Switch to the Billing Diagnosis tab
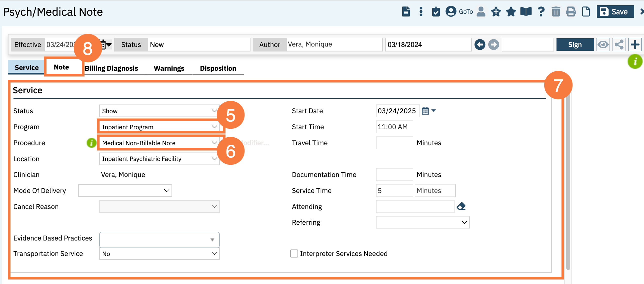Viewport: 644px width, 284px height. (x=111, y=68)
